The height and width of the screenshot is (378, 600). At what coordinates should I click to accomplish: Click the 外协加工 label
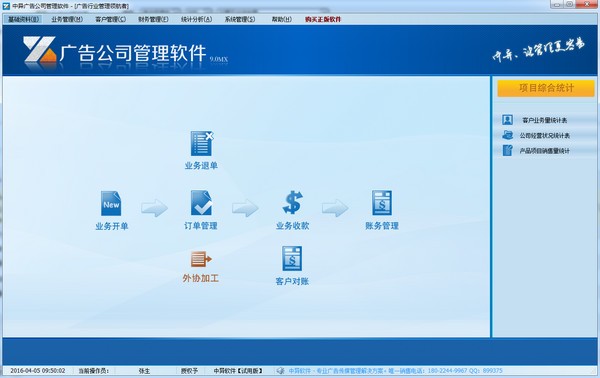(x=201, y=278)
